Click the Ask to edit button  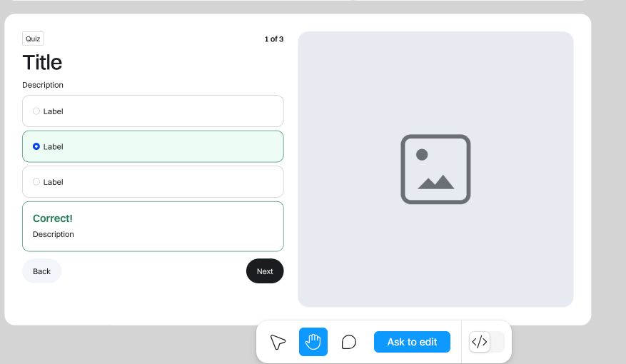[x=412, y=342]
